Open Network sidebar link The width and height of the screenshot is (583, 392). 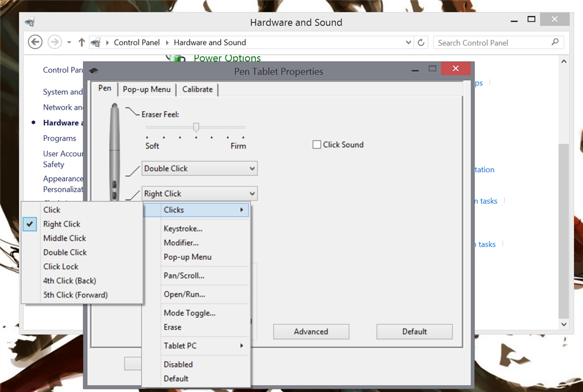point(63,108)
